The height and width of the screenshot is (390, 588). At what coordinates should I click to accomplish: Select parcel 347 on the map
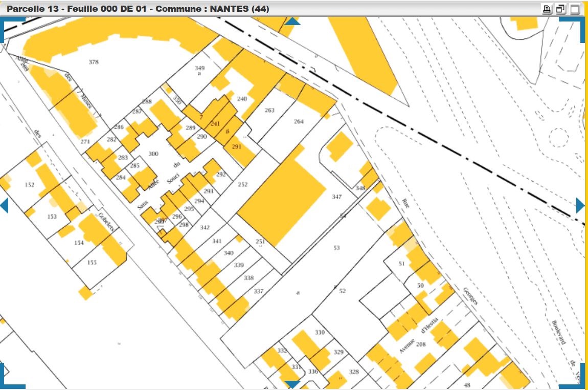tap(336, 197)
